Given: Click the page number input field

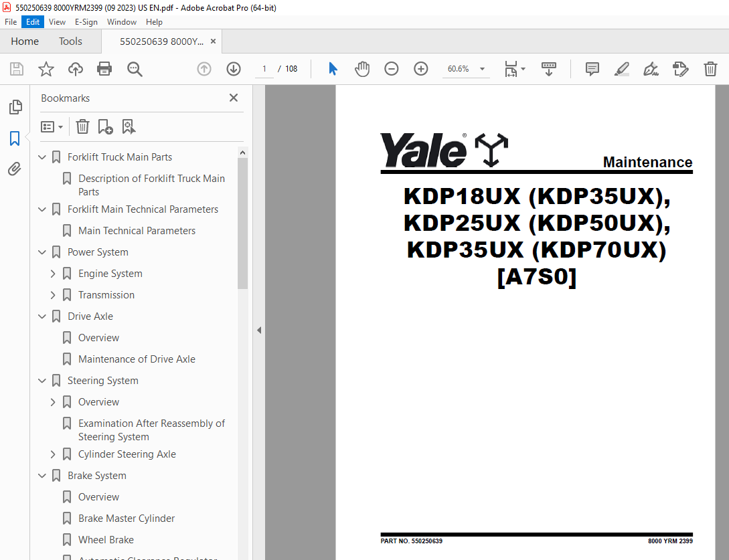Looking at the screenshot, I should pyautogui.click(x=264, y=69).
